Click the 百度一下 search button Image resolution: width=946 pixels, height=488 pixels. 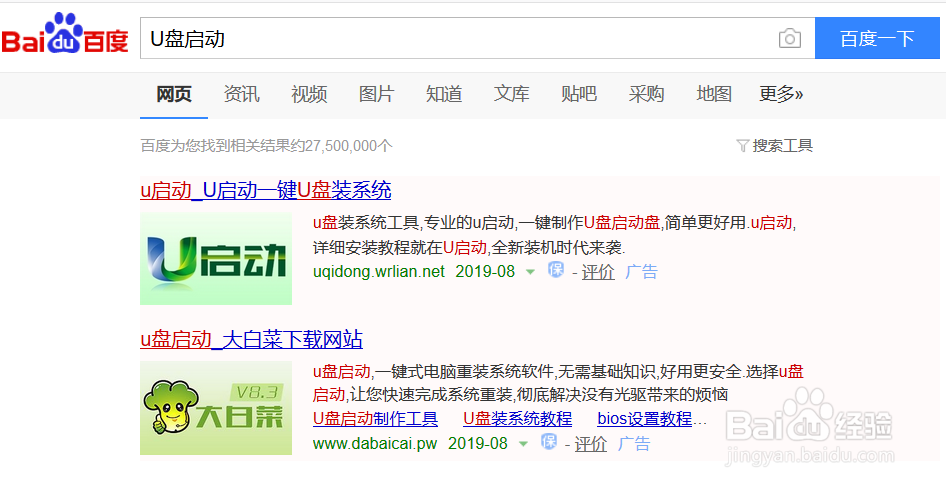coord(877,38)
